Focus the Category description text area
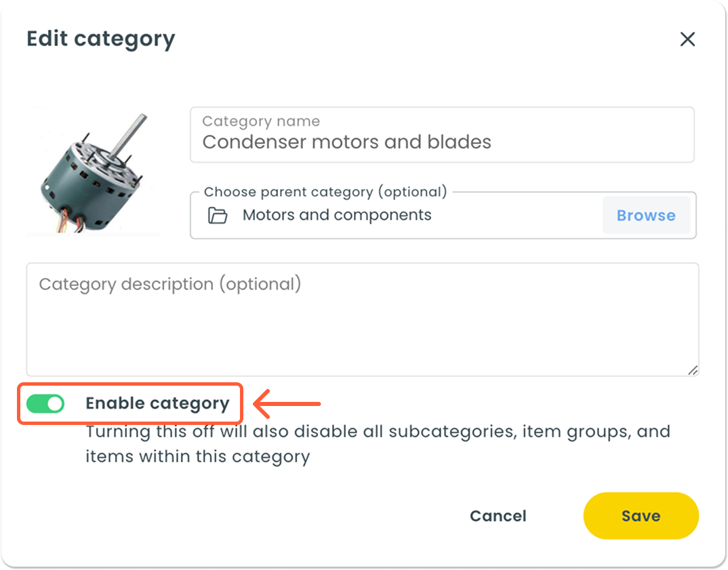Viewport: 728px width, 570px height. tap(362, 325)
